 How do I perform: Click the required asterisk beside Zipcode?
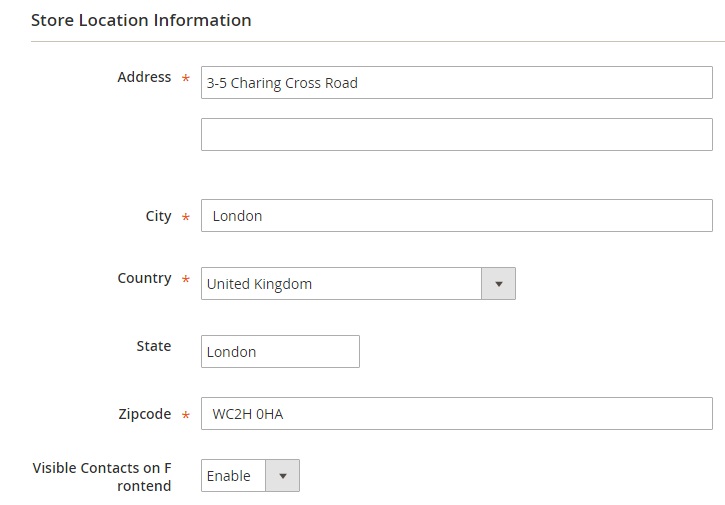tap(185, 415)
